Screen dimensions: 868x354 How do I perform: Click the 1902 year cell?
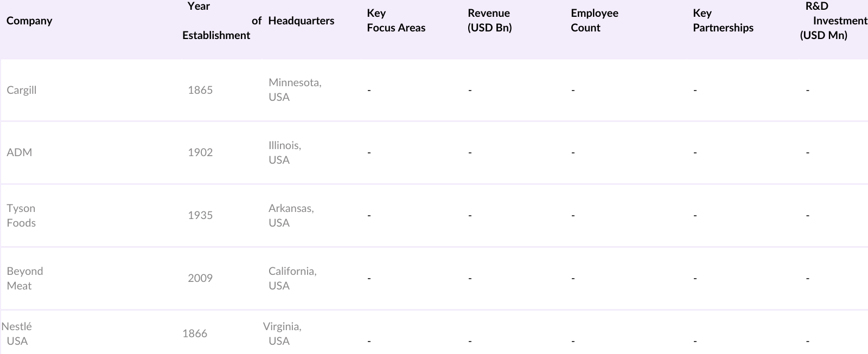click(200, 153)
